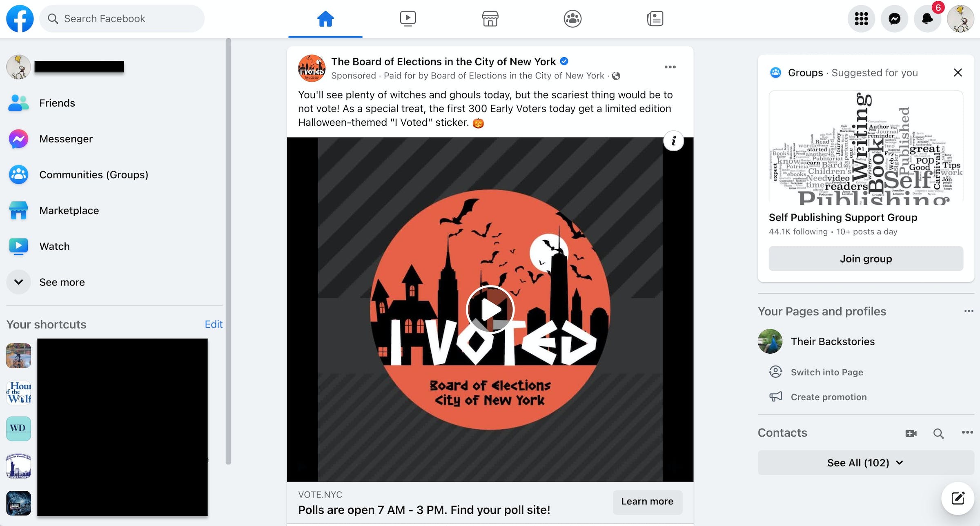Expand See All 102 contacts list
Image resolution: width=980 pixels, height=526 pixels.
[865, 462]
